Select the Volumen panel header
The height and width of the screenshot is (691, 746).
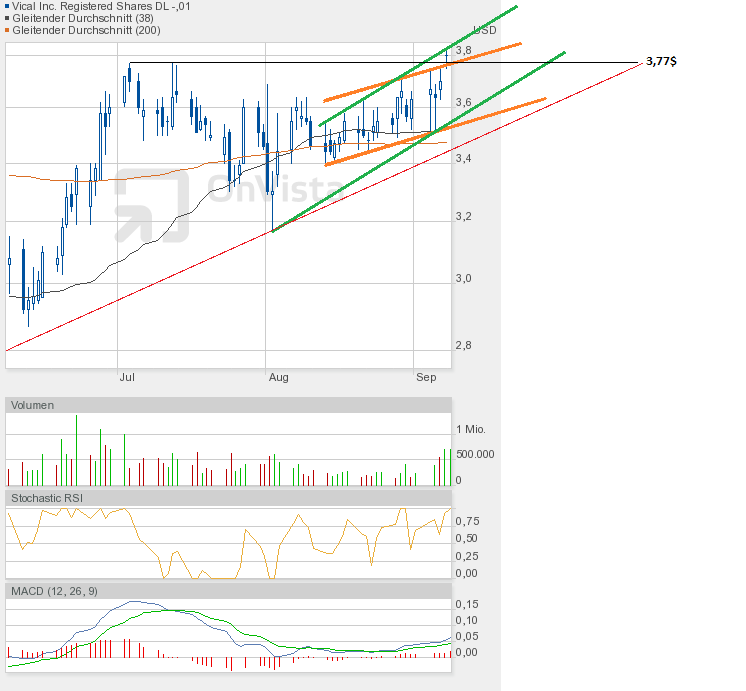33,405
